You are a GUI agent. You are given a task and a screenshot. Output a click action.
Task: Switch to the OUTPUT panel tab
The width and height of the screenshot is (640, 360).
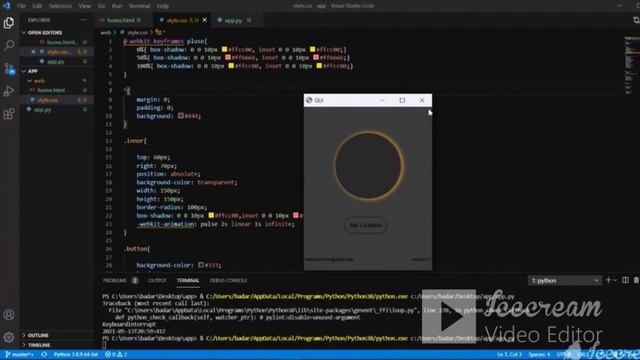[x=157, y=280]
